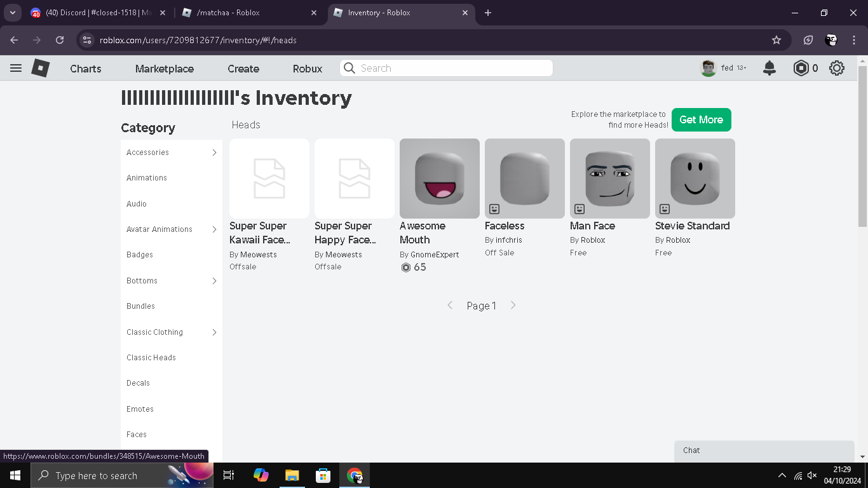Open Super Super Kawaii Face item thumbnail

pyautogui.click(x=269, y=179)
